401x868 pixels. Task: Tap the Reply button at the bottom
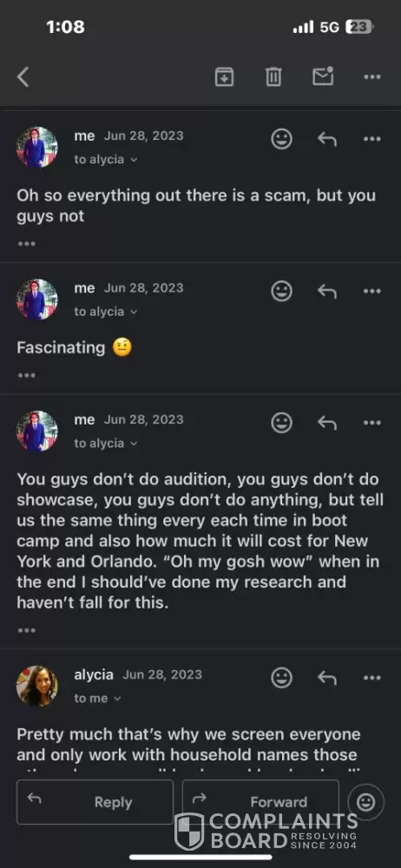pyautogui.click(x=95, y=802)
